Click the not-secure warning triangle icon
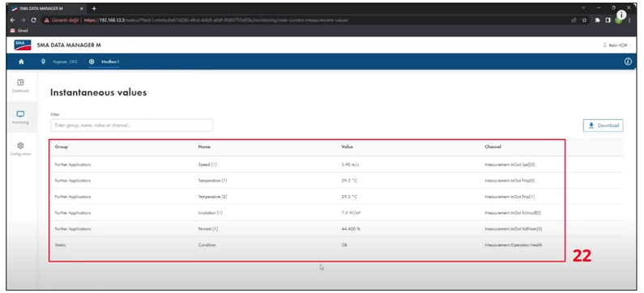This screenshot has width=644, height=293. pos(47,19)
